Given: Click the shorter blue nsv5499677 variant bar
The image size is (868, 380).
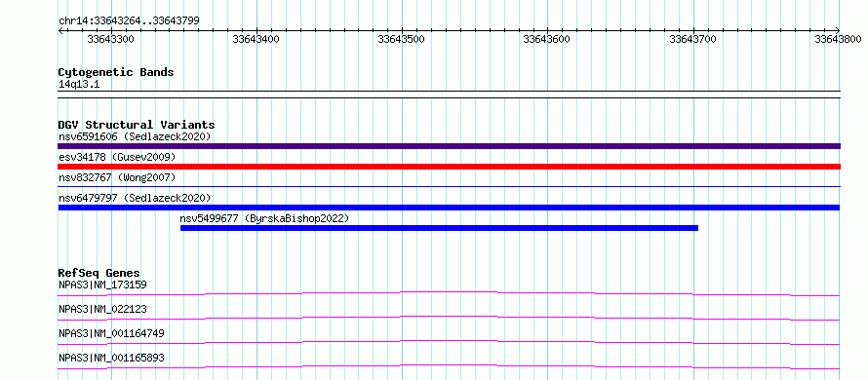Looking at the screenshot, I should pos(439,228).
